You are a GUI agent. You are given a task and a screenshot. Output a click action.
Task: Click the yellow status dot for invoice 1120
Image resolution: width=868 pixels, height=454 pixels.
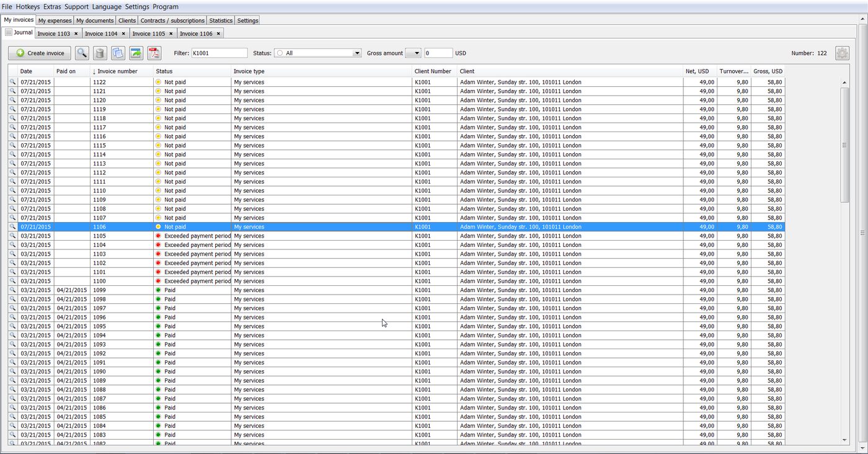tap(158, 100)
